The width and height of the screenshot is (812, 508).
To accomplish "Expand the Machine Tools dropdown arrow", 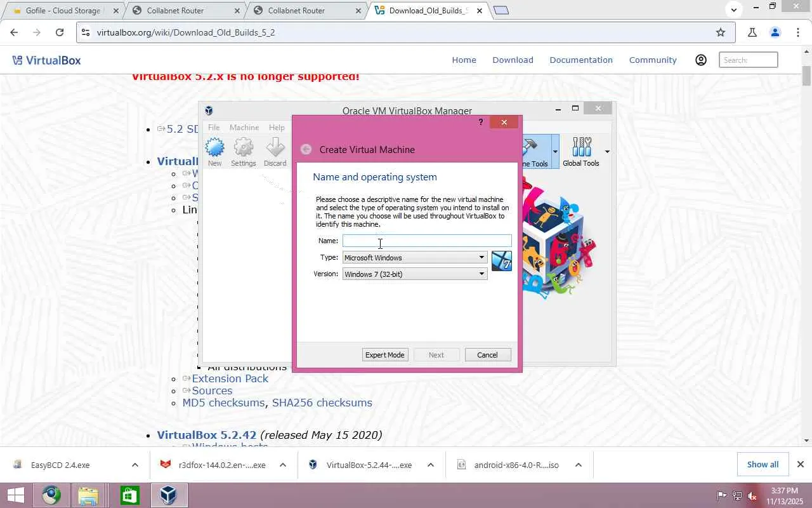I will pyautogui.click(x=555, y=152).
